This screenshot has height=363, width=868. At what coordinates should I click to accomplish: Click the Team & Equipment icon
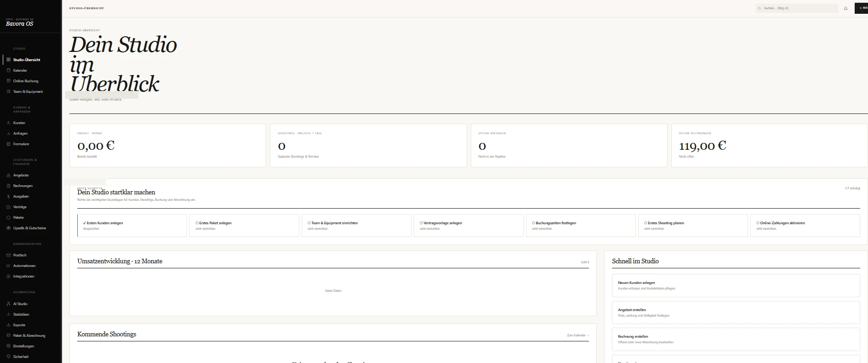click(x=9, y=91)
